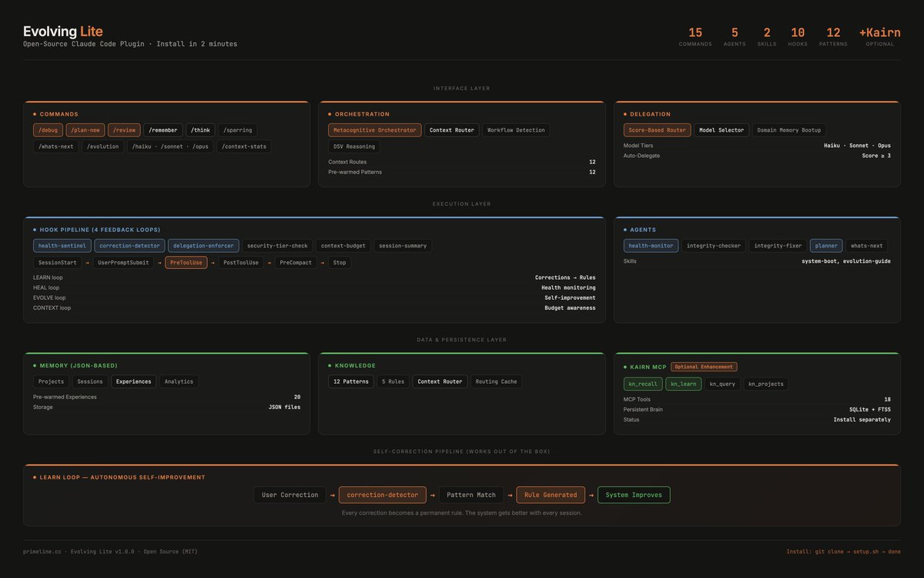The height and width of the screenshot is (578, 924).
Task: Click the DSV Reasoning chip
Action: coord(354,146)
